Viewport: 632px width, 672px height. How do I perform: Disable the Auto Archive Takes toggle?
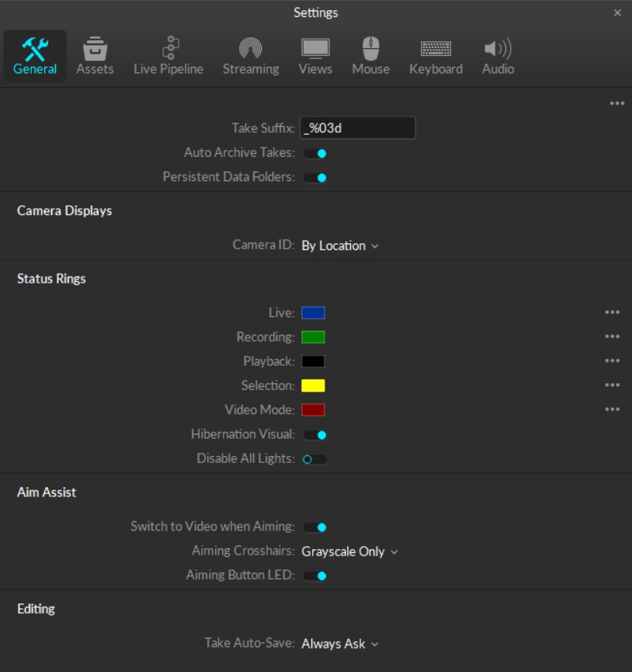tap(315, 153)
